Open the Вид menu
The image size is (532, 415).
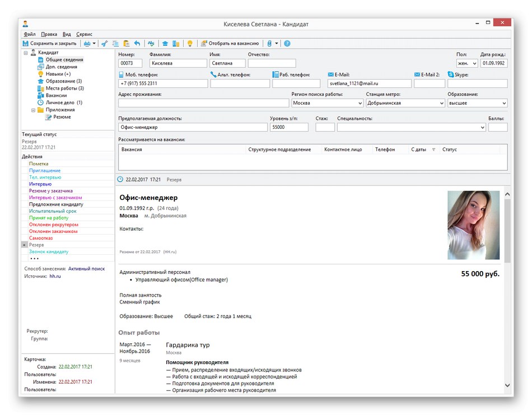point(67,34)
